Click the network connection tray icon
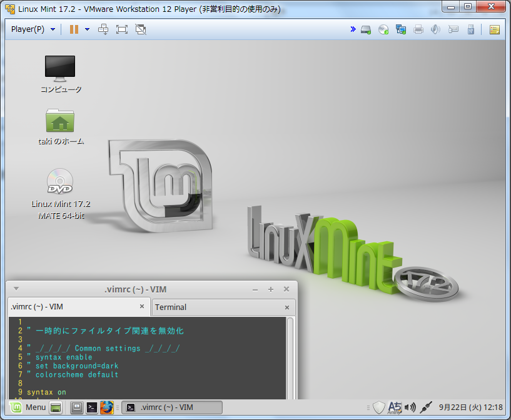This screenshot has height=420, width=511. coord(425,407)
